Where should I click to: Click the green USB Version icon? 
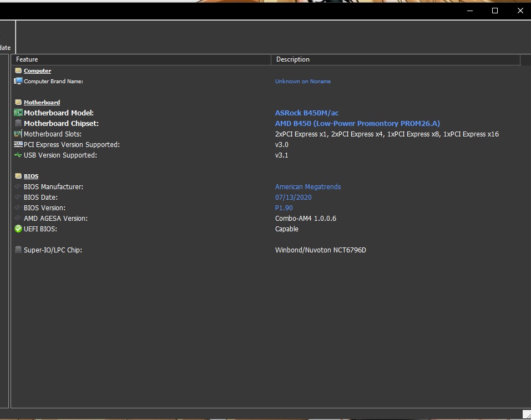pyautogui.click(x=18, y=155)
